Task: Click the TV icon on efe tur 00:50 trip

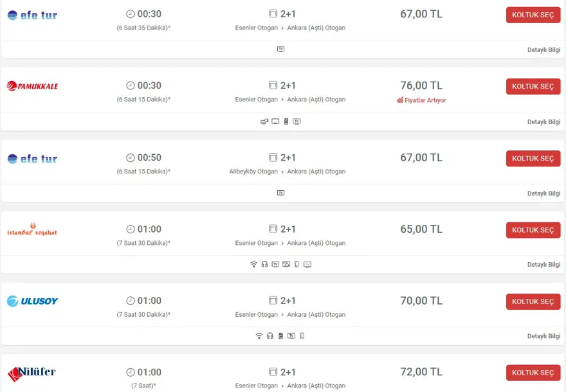Action: click(x=280, y=193)
